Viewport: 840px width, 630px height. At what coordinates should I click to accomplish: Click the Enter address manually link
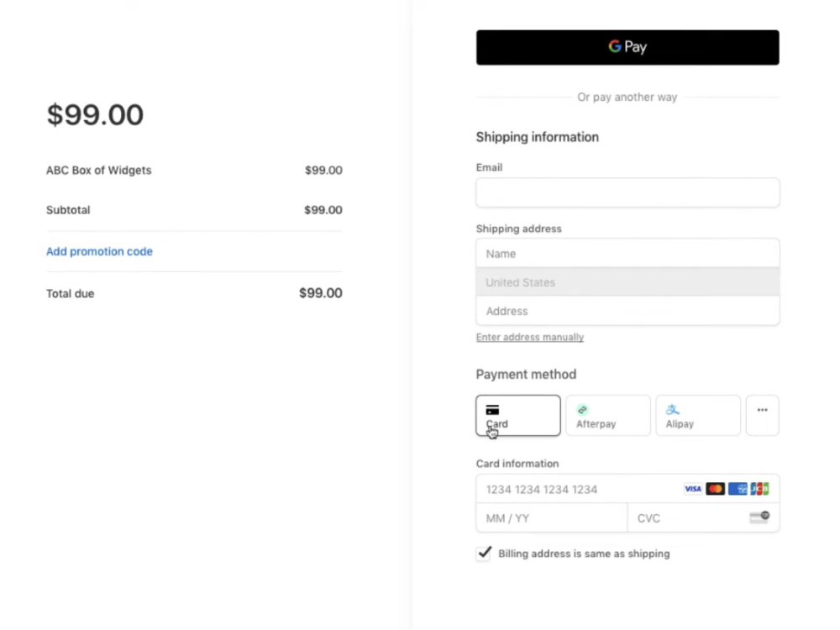click(530, 337)
